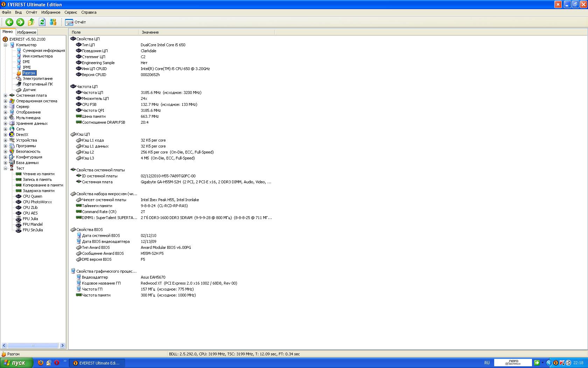Image resolution: width=588 pixels, height=368 pixels.
Task: Click the sidebar horizontal scrollbar left arrow
Action: 4,346
